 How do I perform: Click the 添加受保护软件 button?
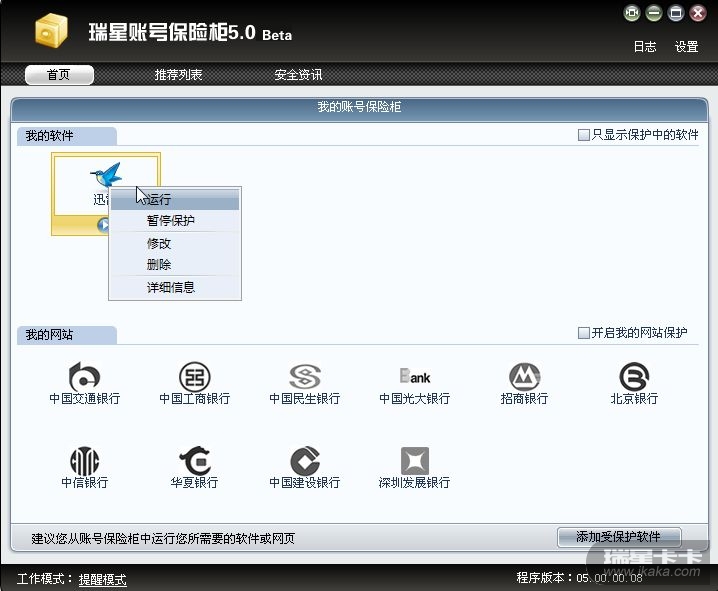click(619, 537)
